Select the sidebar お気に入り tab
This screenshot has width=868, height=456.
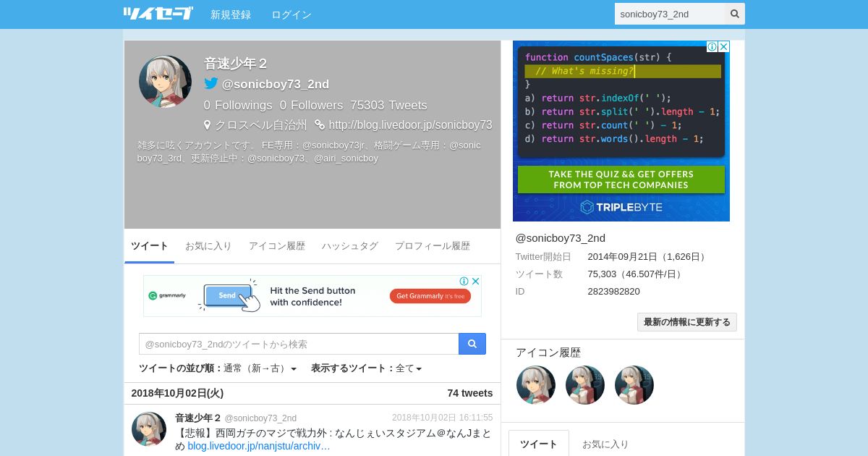pyautogui.click(x=605, y=444)
